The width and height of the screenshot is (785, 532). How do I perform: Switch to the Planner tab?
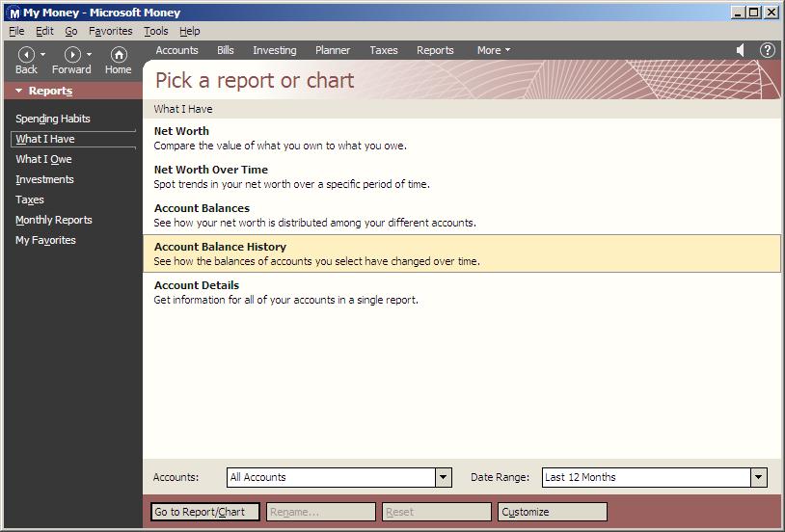333,50
